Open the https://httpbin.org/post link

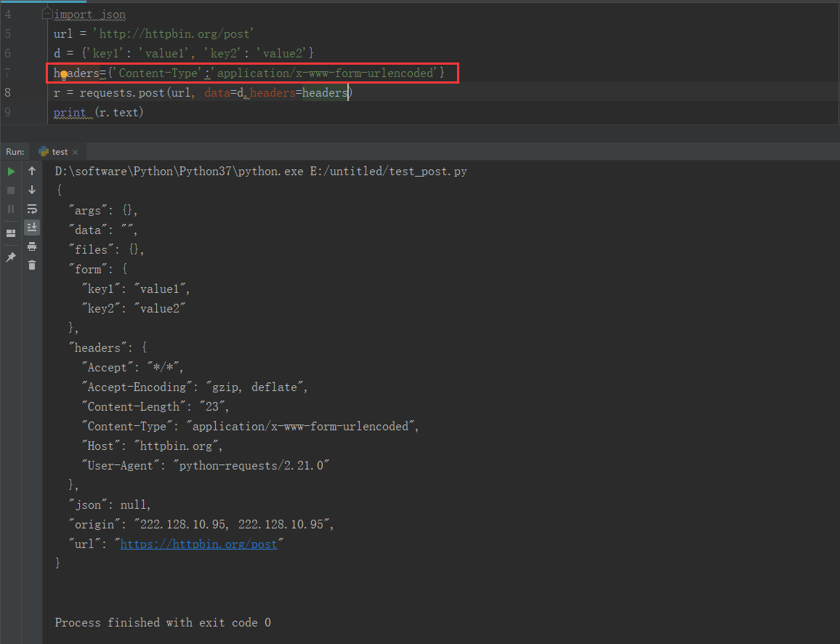click(x=199, y=544)
